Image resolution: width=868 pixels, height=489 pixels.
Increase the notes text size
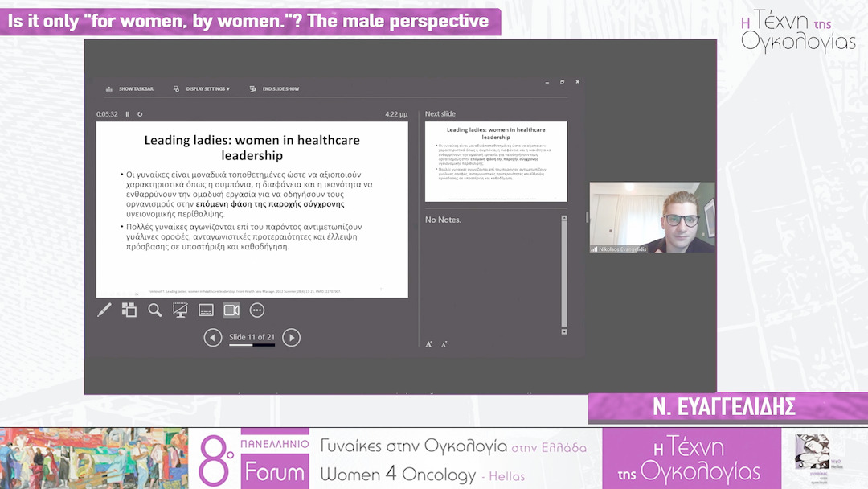pos(429,343)
